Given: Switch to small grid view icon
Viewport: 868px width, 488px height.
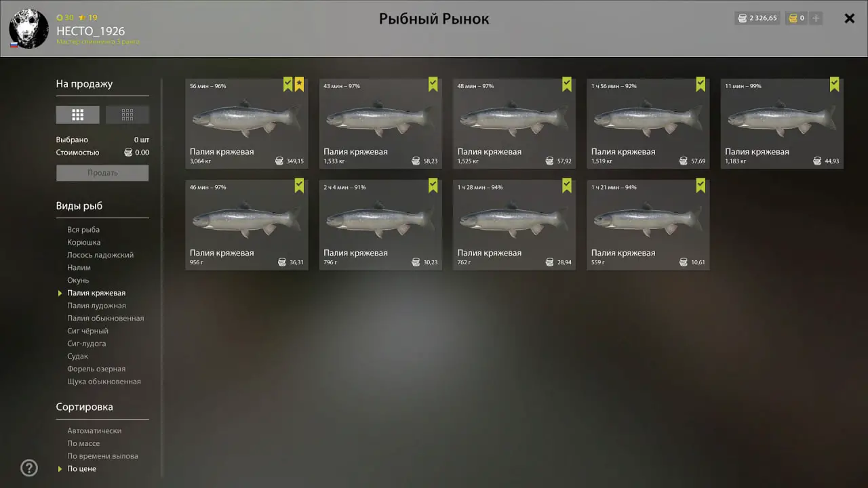Looking at the screenshot, I should pos(127,115).
